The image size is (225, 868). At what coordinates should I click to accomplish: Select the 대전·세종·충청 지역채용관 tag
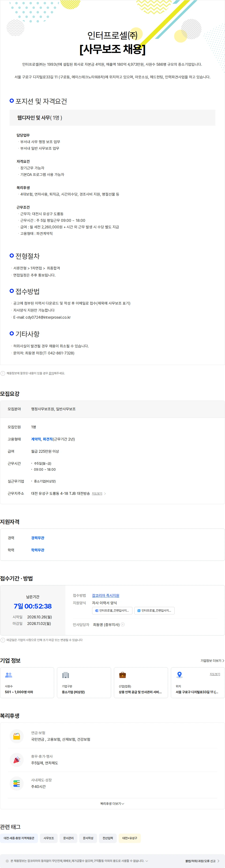click(x=19, y=838)
